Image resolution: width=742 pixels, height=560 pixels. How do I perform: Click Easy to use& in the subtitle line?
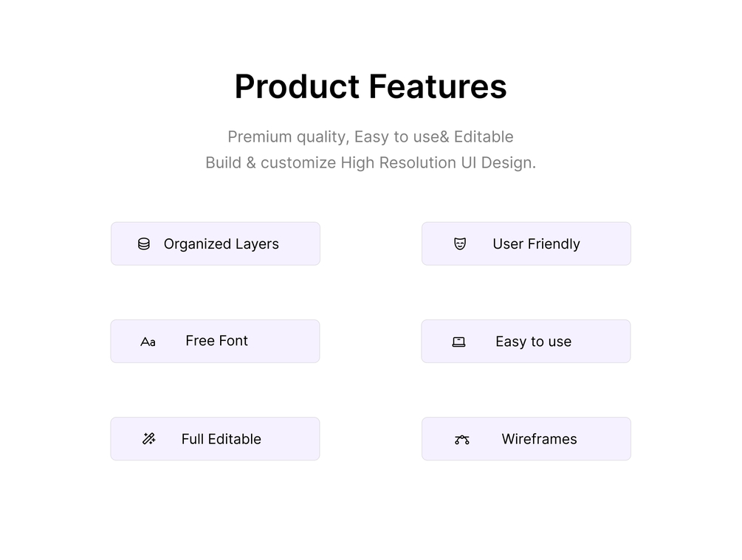(x=402, y=137)
